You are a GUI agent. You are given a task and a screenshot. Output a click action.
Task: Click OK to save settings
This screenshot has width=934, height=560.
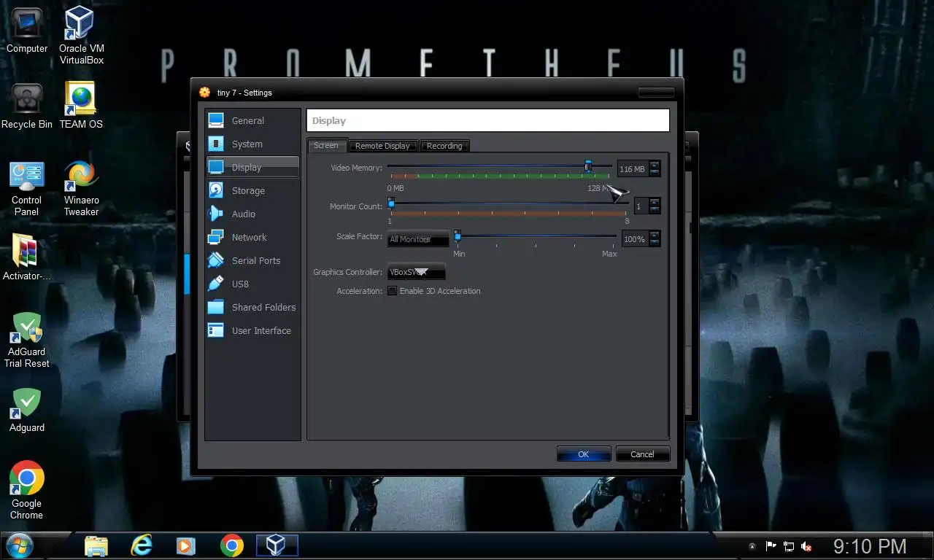pos(583,454)
